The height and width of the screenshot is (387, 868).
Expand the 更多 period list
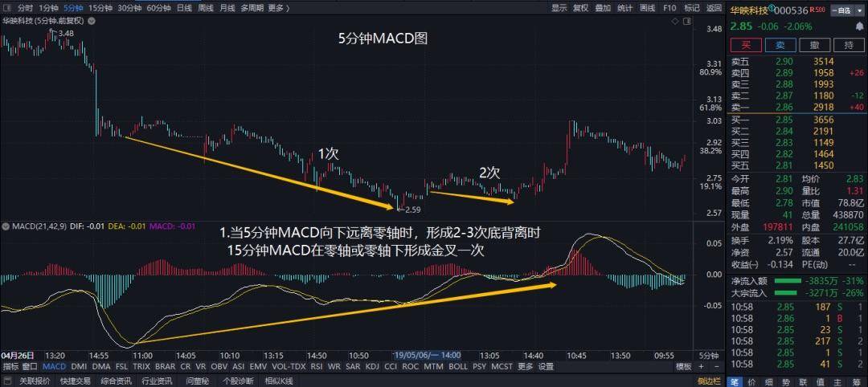click(278, 8)
